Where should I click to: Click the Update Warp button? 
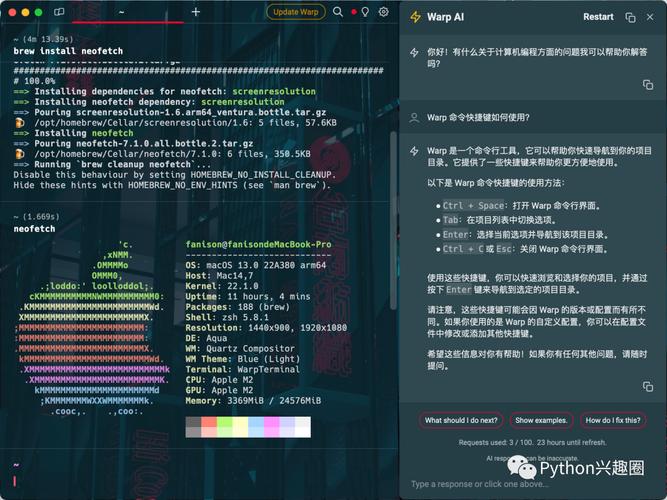[x=296, y=12]
